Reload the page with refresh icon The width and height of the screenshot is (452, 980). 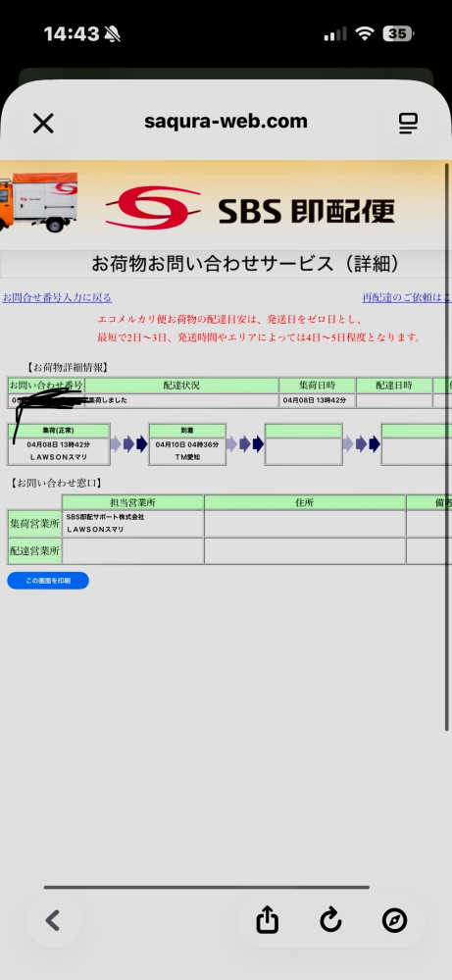click(330, 920)
